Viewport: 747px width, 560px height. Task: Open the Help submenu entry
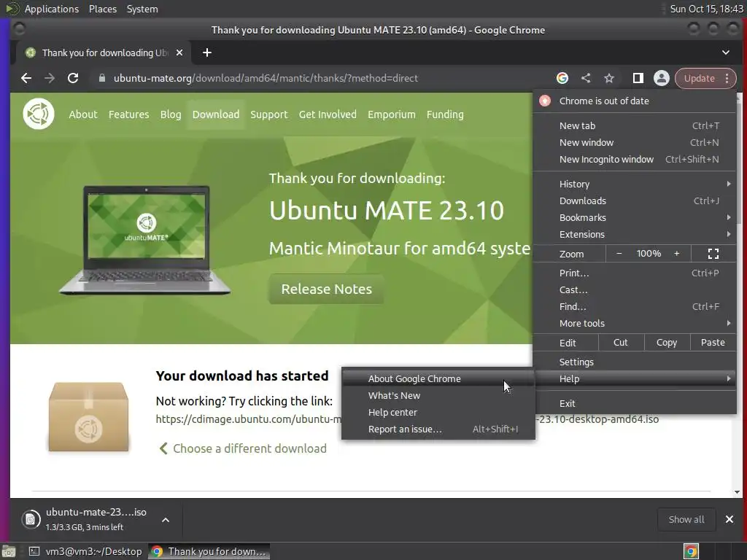coord(634,378)
